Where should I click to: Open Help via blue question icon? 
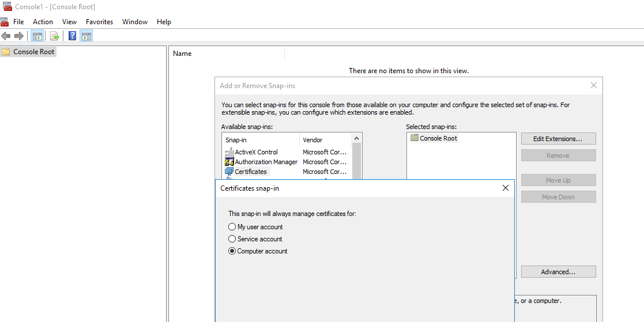click(72, 36)
